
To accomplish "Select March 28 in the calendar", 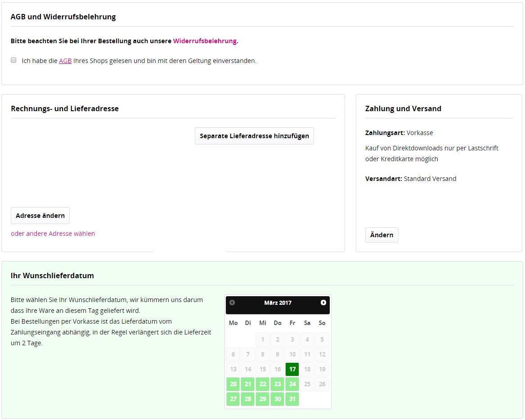I will pyautogui.click(x=248, y=399).
